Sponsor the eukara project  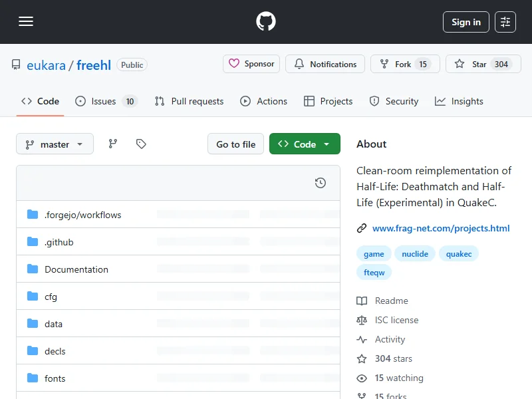pyautogui.click(x=251, y=65)
